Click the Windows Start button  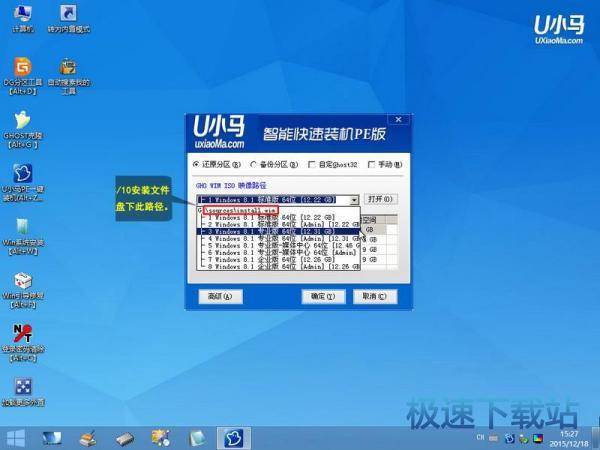coord(15,439)
